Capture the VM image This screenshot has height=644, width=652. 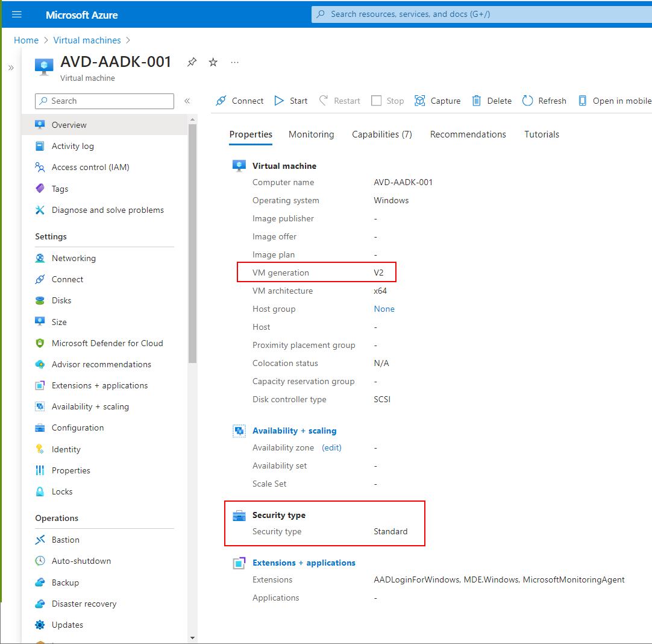pyautogui.click(x=437, y=101)
